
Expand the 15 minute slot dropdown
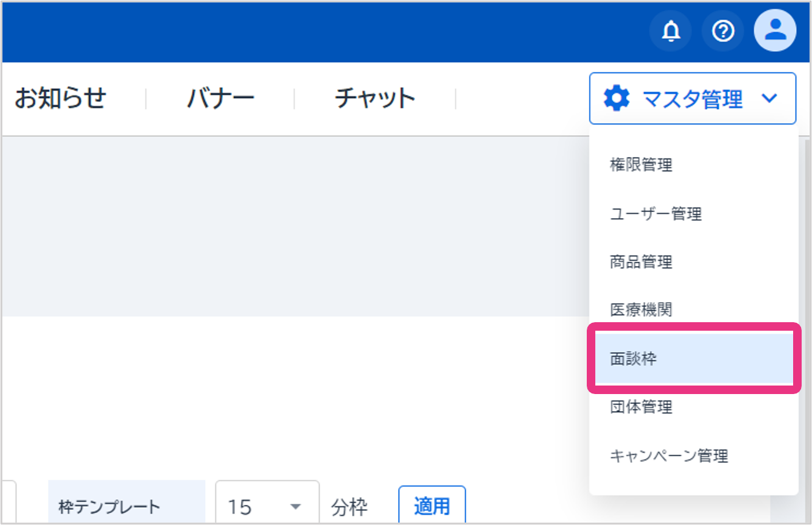click(267, 506)
